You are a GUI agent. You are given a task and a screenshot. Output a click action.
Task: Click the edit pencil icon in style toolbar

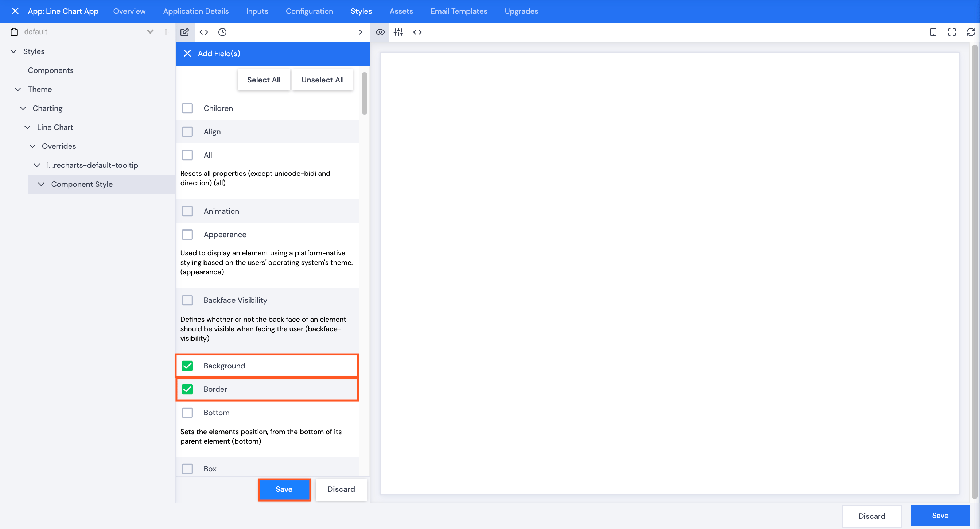(x=184, y=32)
